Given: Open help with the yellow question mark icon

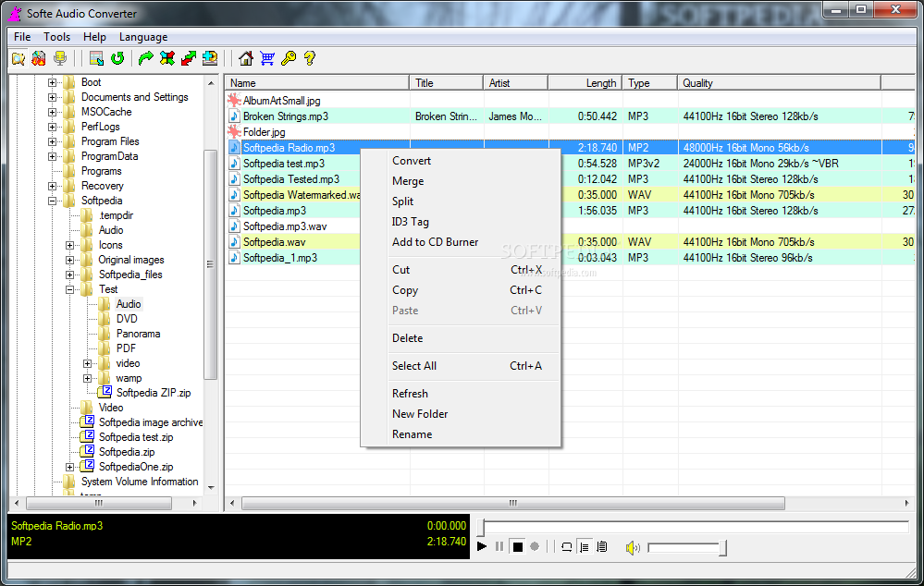Looking at the screenshot, I should [309, 58].
